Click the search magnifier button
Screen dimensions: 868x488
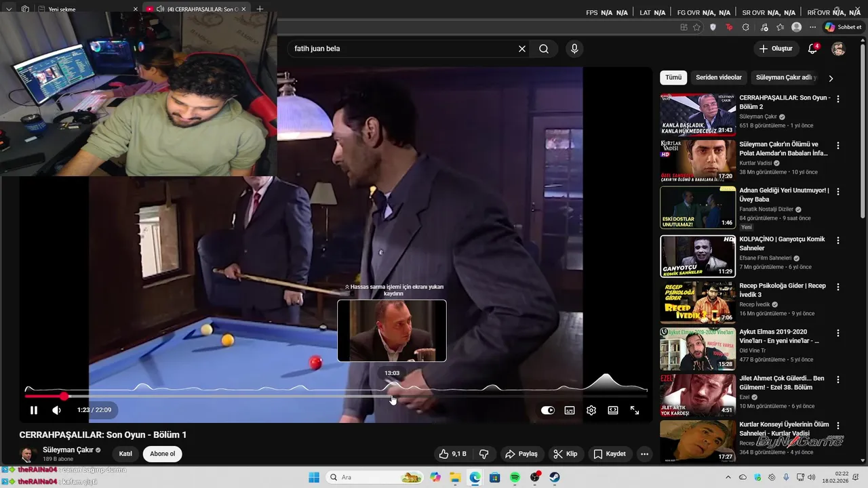click(x=544, y=49)
